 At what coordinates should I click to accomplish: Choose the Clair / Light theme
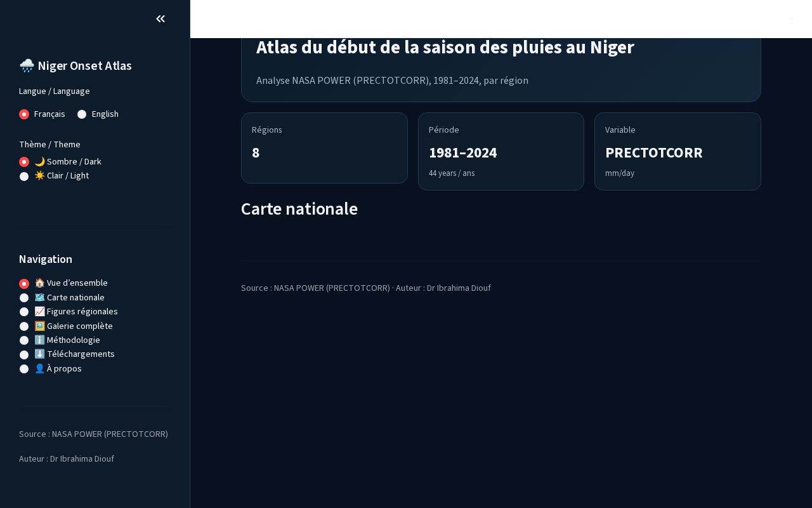tap(54, 176)
